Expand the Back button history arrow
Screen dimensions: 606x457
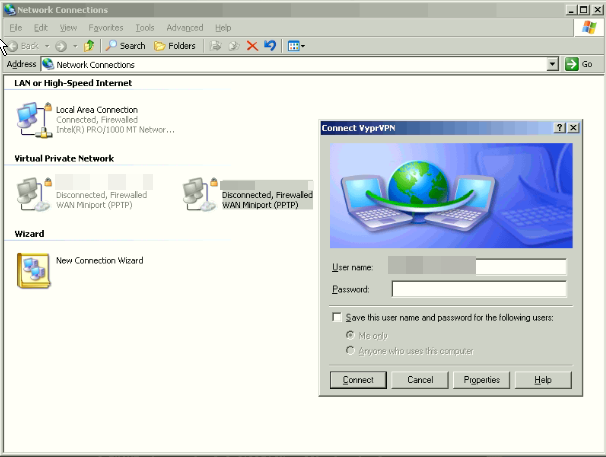[x=47, y=46]
